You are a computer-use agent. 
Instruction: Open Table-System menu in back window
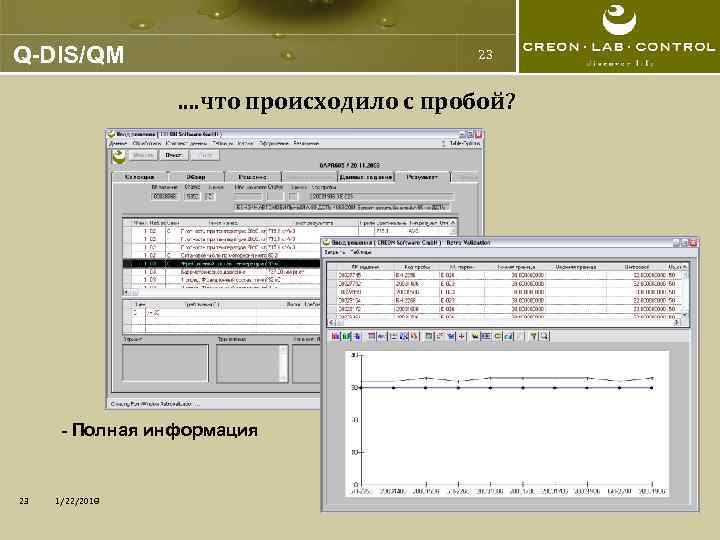tap(465, 143)
